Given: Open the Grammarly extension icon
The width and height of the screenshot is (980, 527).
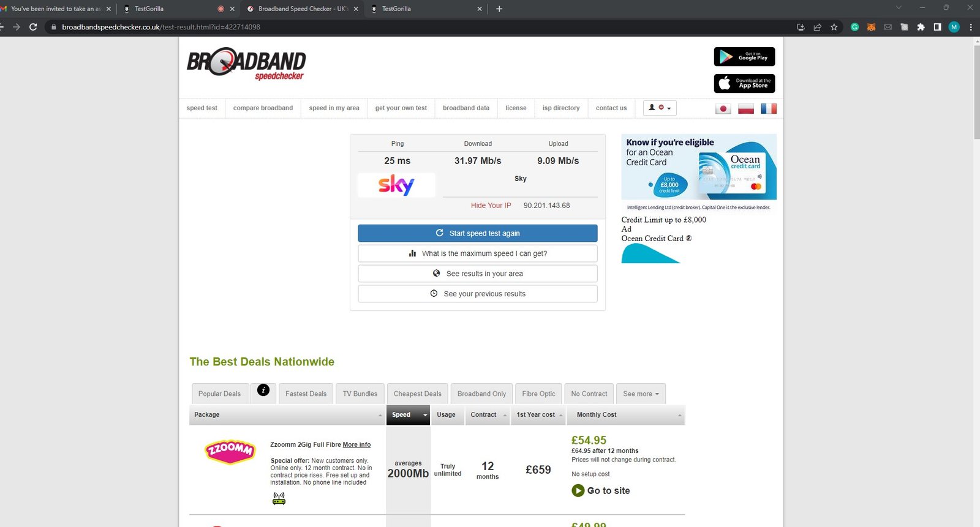Looking at the screenshot, I should (854, 27).
